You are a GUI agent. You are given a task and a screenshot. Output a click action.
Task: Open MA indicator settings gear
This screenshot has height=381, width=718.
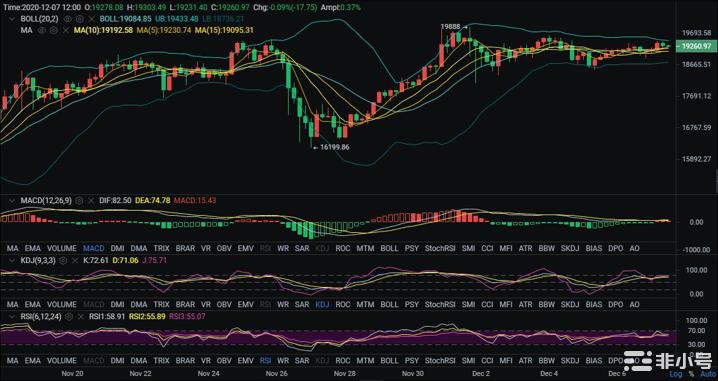point(54,30)
